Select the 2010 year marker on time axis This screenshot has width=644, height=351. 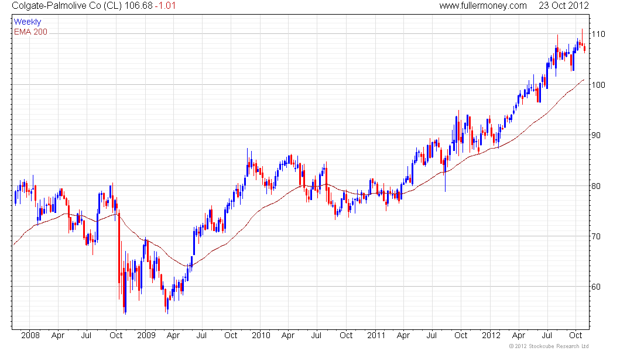(x=261, y=335)
